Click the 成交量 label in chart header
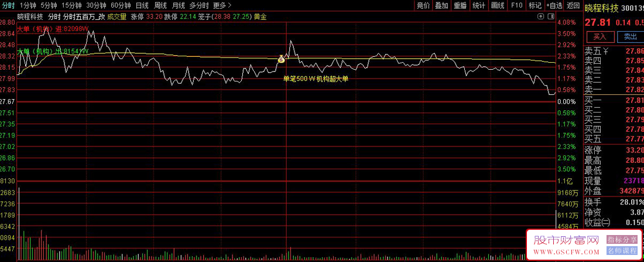 coord(118,17)
